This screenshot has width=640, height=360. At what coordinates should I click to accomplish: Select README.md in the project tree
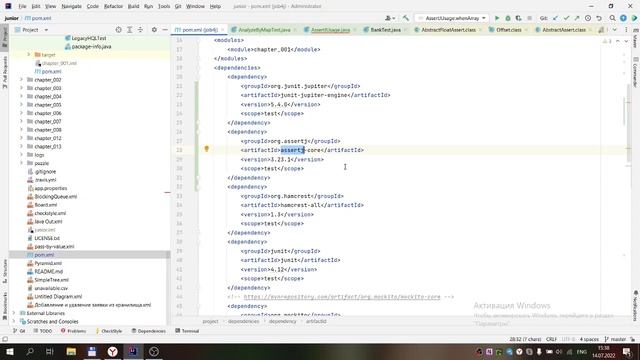49,271
